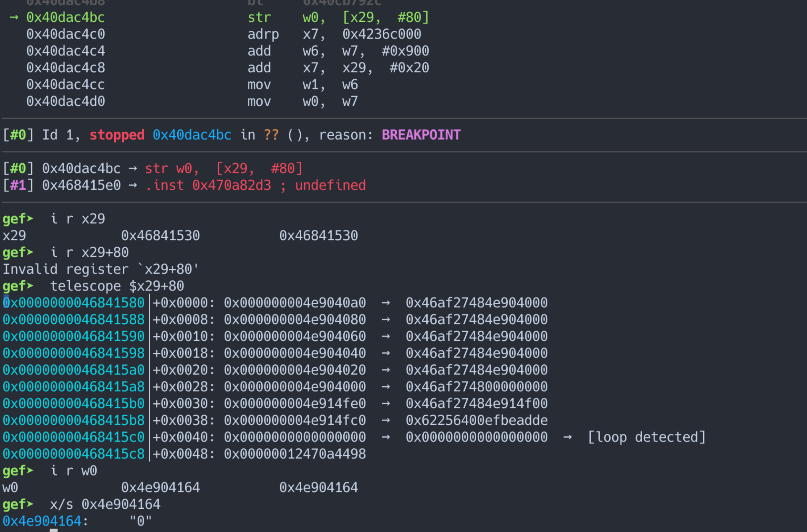This screenshot has height=532, width=807.
Task: Click value 0x000000004e904000 at offset +0x0028
Action: (295, 387)
